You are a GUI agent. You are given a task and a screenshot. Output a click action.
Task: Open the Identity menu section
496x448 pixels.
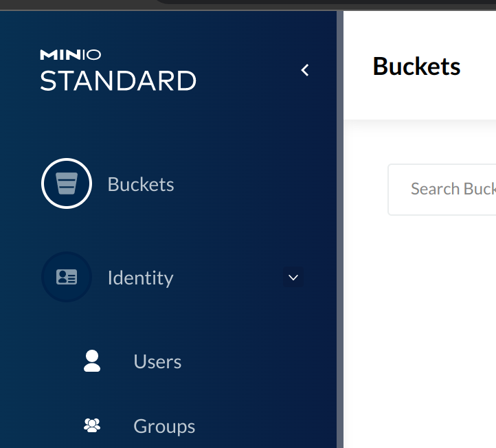pyautogui.click(x=140, y=278)
